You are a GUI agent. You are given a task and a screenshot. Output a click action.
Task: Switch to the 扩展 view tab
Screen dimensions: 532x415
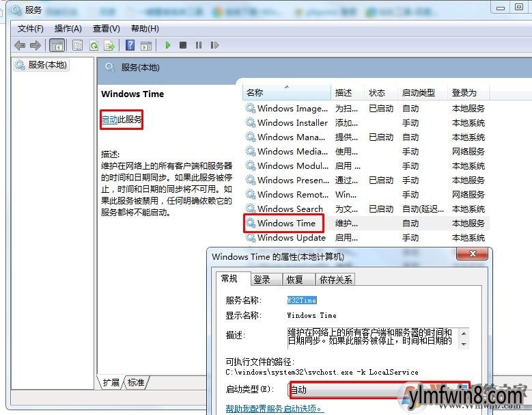[111, 382]
